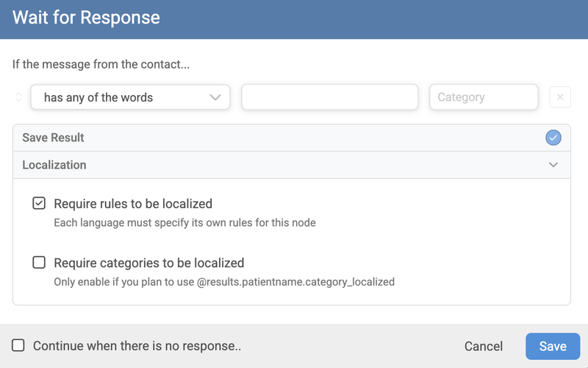Check Continue when there is no response
588x368 pixels.
(x=18, y=345)
